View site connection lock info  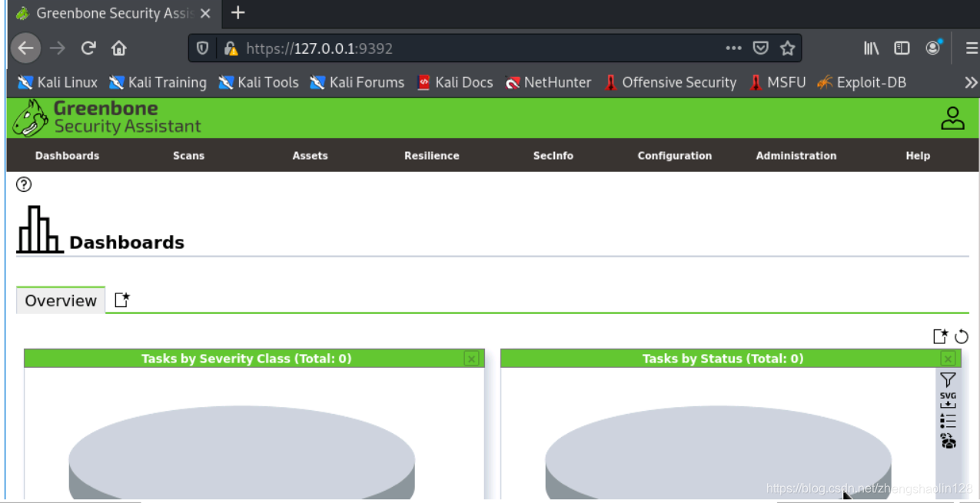coord(230,48)
